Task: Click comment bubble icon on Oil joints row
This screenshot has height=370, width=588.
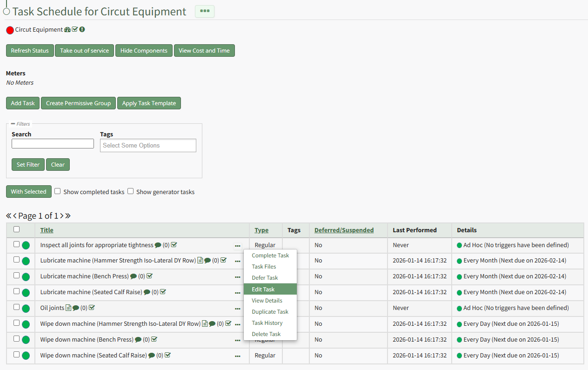Action: tap(76, 308)
